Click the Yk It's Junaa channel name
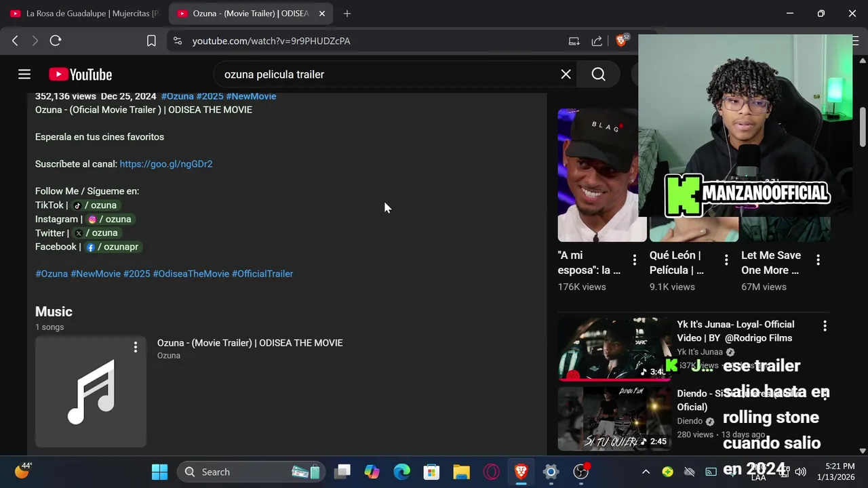Image resolution: width=868 pixels, height=488 pixels. pyautogui.click(x=700, y=352)
